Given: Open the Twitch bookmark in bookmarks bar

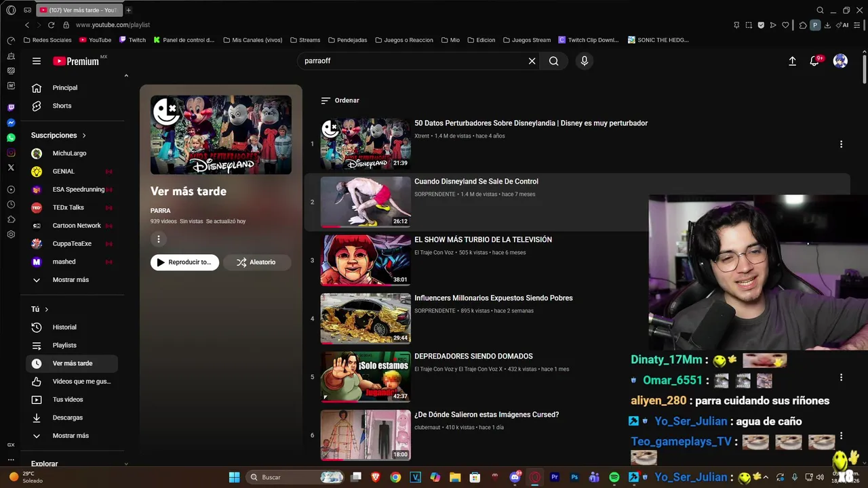Looking at the screenshot, I should pos(132,40).
